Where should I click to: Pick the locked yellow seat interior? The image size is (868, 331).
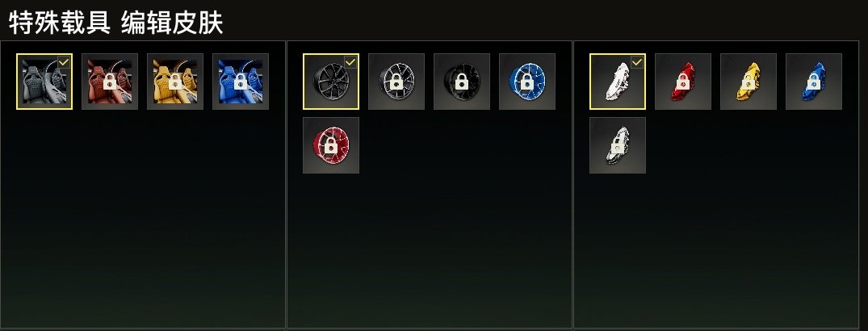tap(175, 82)
